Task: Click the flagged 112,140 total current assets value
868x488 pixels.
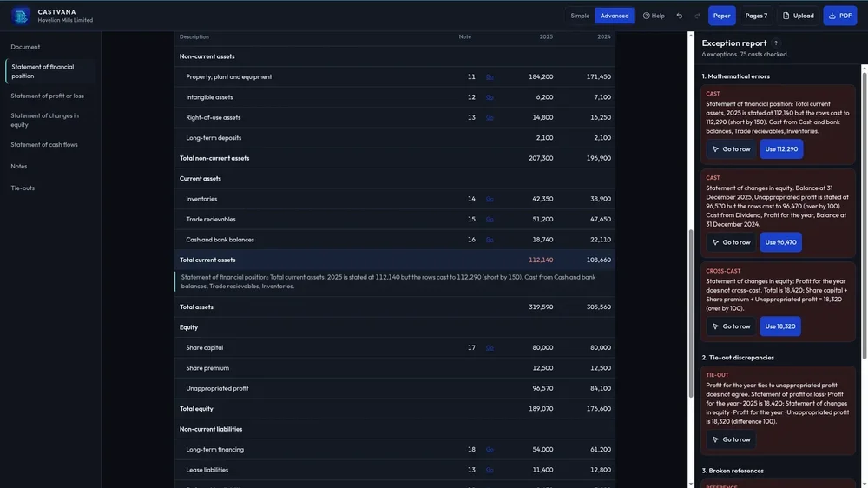Action: [540, 260]
